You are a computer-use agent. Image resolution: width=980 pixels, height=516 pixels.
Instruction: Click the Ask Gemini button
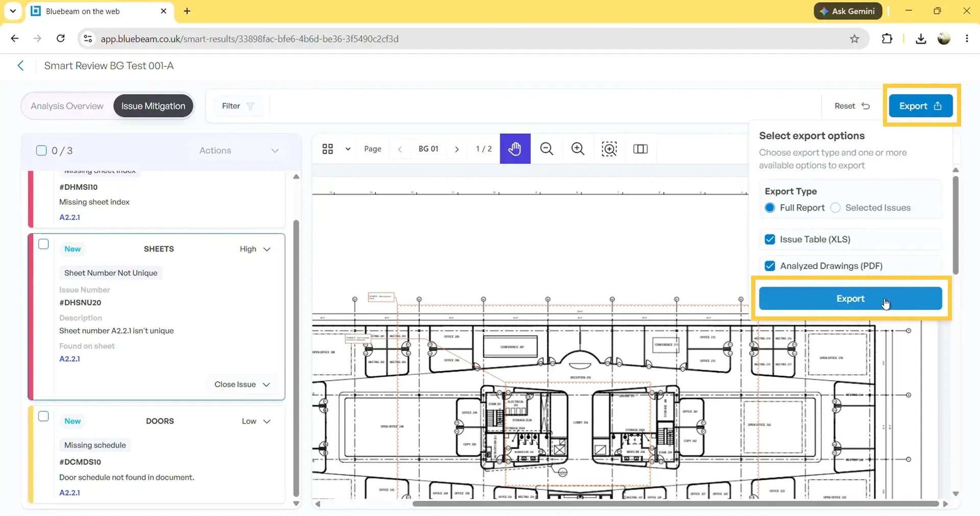[847, 11]
